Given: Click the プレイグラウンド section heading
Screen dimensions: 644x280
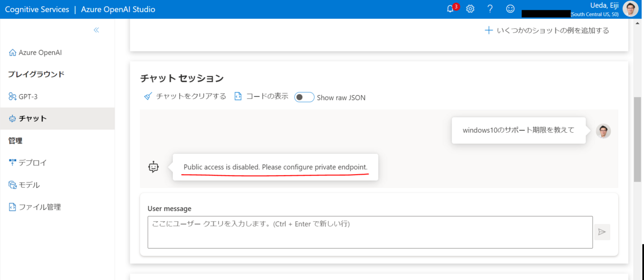Looking at the screenshot, I should pyautogui.click(x=36, y=74).
